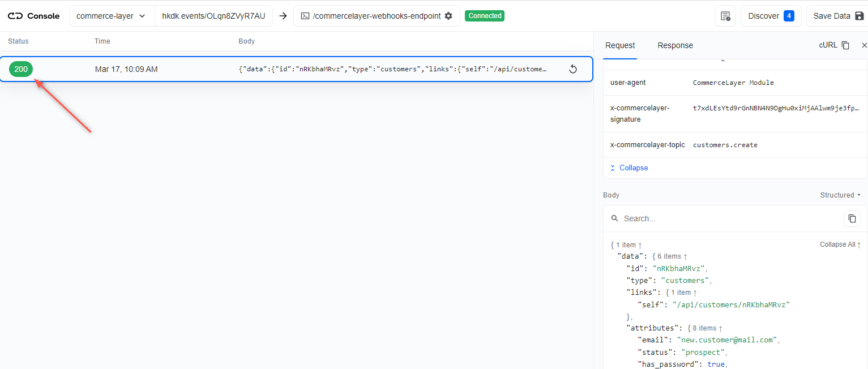
Task: Click the Collapse All link
Action: [x=840, y=244]
